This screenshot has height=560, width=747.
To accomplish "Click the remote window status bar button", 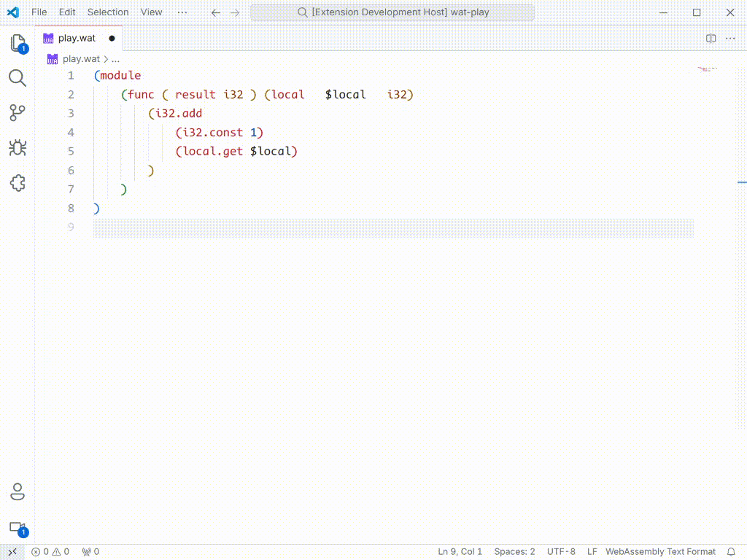I will [x=12, y=552].
